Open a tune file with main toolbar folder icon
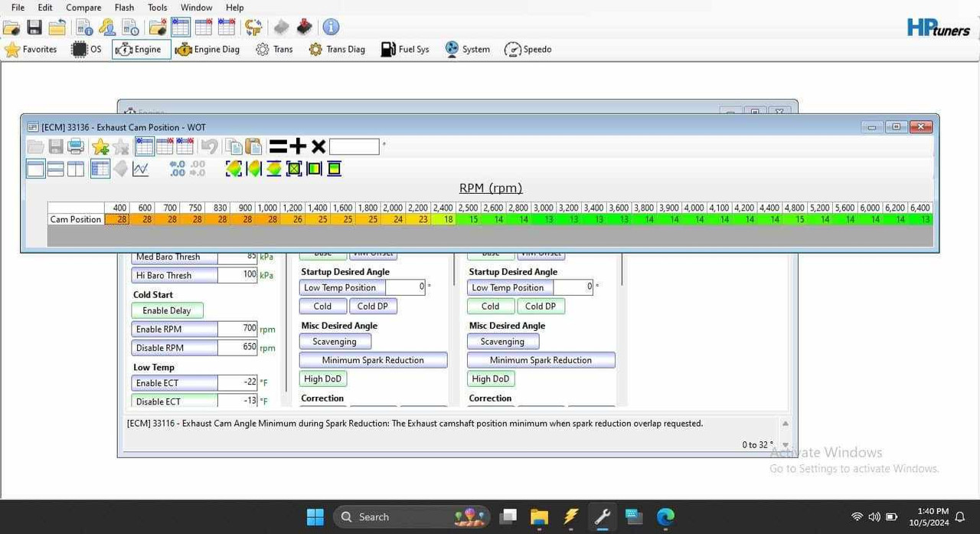This screenshot has width=980, height=534. pos(11,28)
